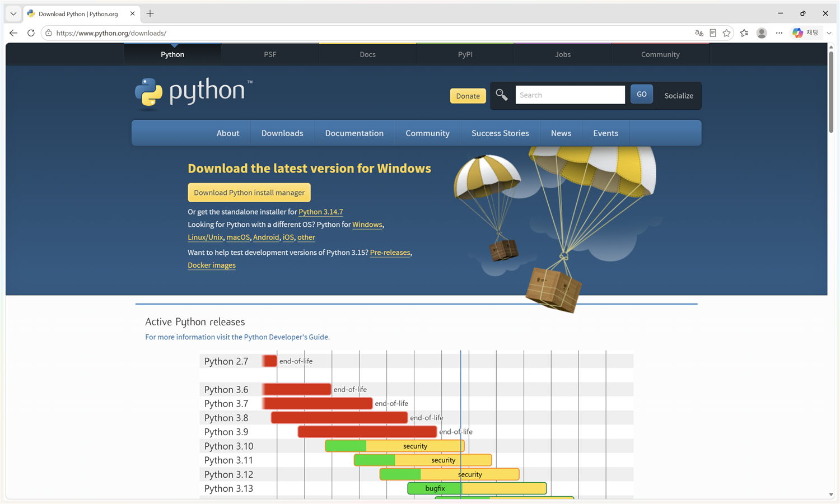Click the page vertical scrollbar thumb
The image size is (840, 504).
831,92
